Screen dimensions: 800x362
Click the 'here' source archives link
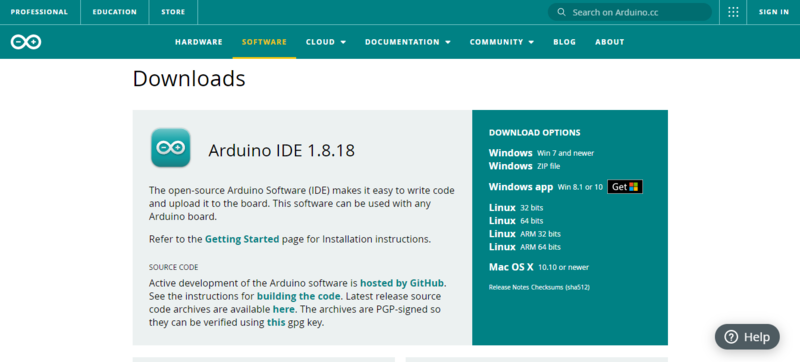284,309
